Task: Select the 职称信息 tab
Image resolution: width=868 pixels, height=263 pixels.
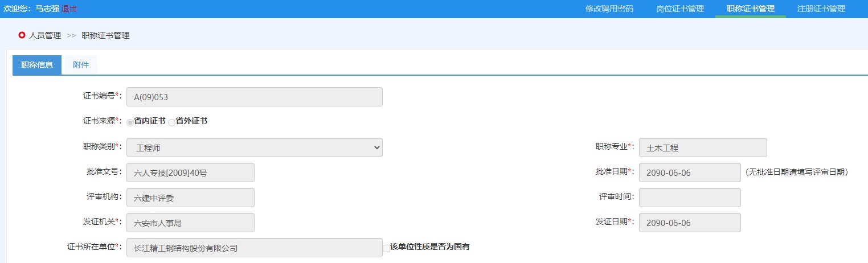Action: tap(37, 65)
